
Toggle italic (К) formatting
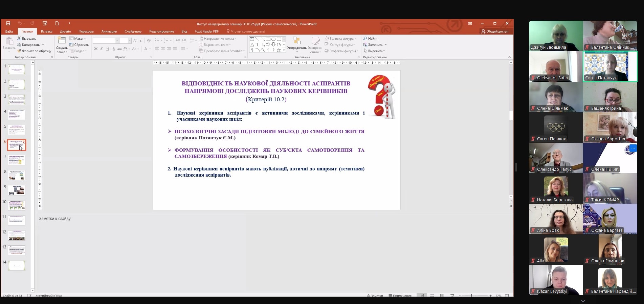102,49
